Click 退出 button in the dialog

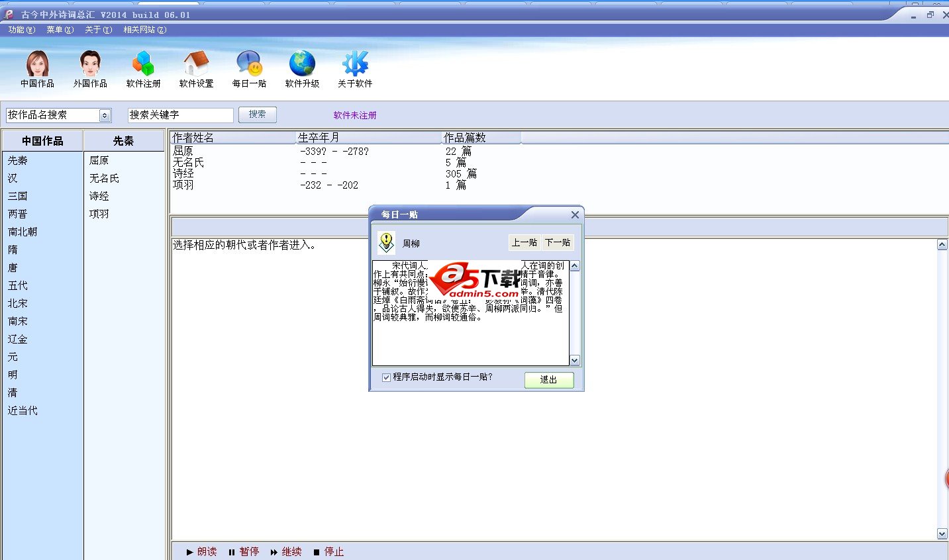(549, 379)
